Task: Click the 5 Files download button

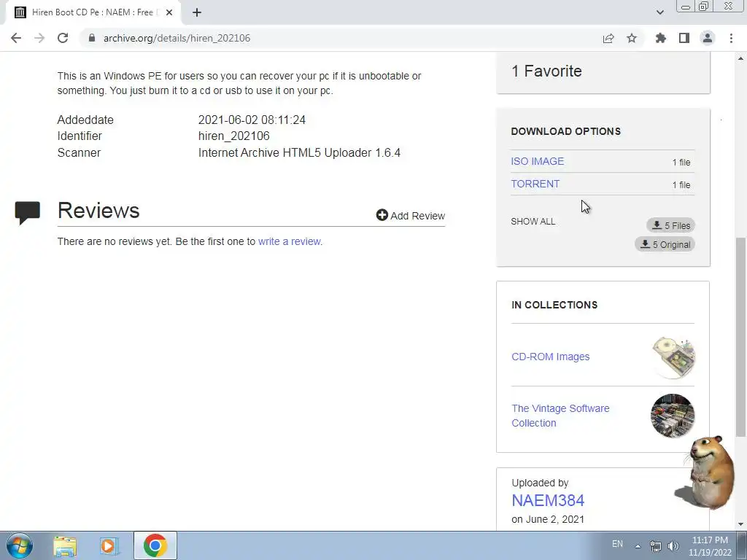Action: coord(671,225)
